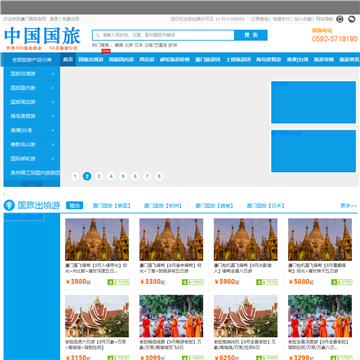
Task: Switch to 厦门国旅【泰国】 tab
Action: [x=112, y=206]
